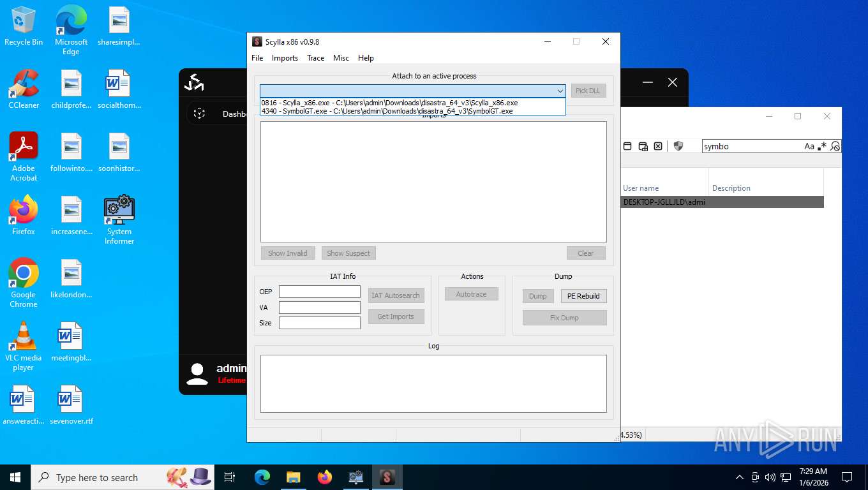Open Firefox desktop shortcut
The height and width of the screenshot is (490, 868).
click(x=24, y=216)
